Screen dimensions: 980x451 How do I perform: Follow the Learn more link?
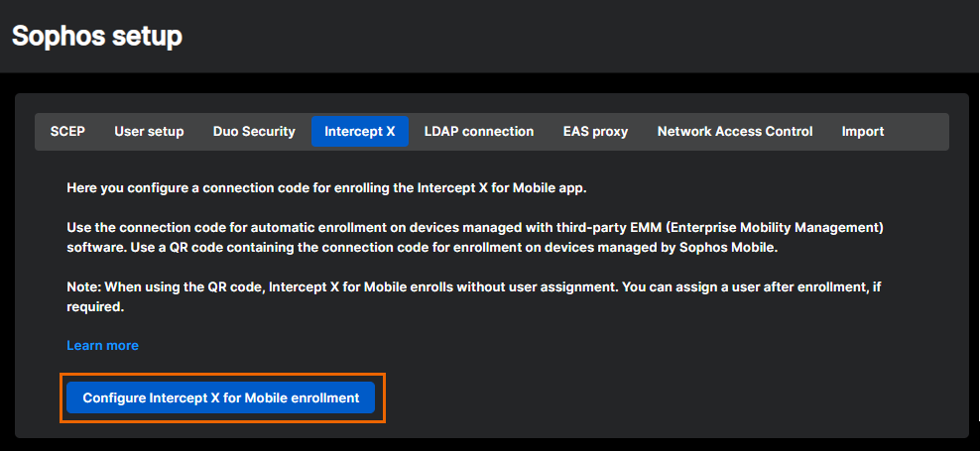point(102,345)
